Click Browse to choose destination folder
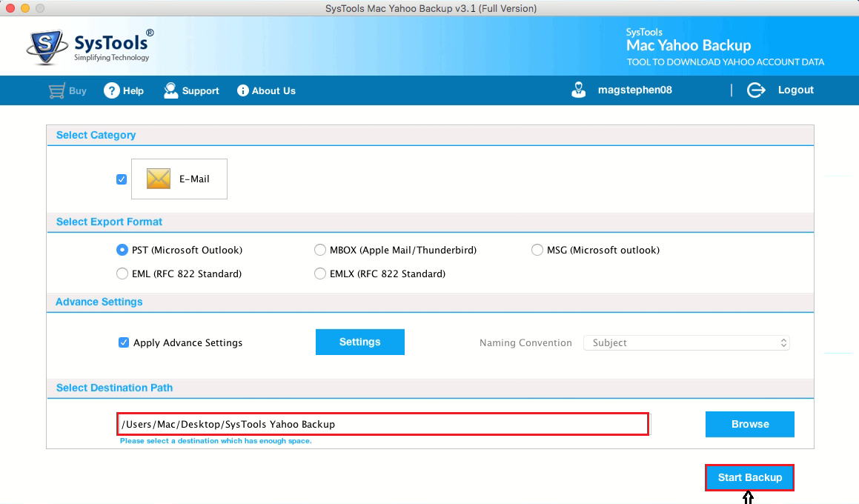Image resolution: width=859 pixels, height=504 pixels. click(750, 424)
